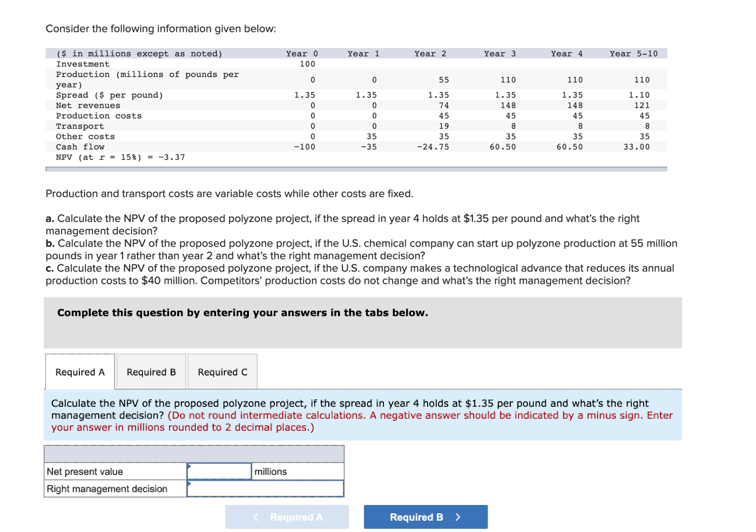Image resolution: width=756 pixels, height=532 pixels.
Task: Click the 'Transport' row label
Action: (80, 126)
